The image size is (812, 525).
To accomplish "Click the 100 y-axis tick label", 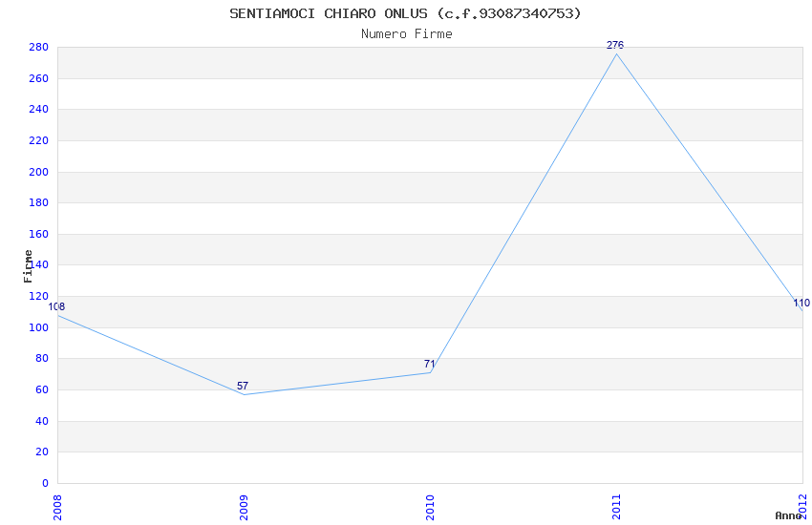I will coord(39,328).
